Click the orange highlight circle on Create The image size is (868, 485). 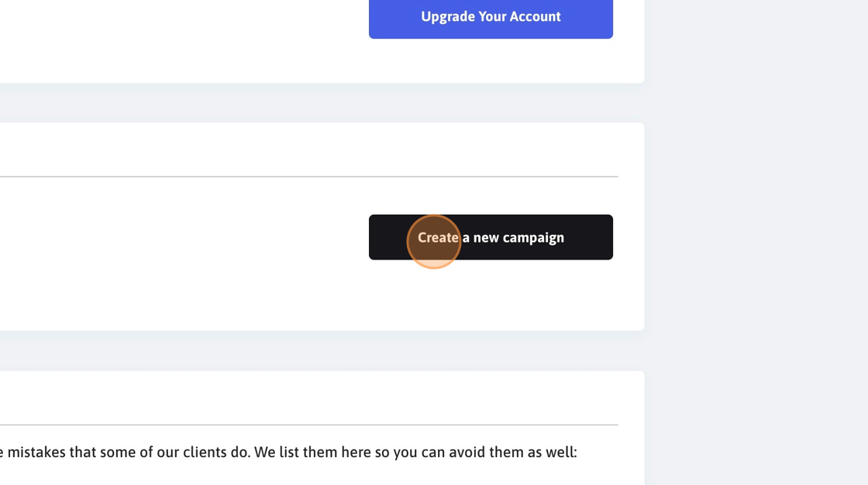(434, 242)
